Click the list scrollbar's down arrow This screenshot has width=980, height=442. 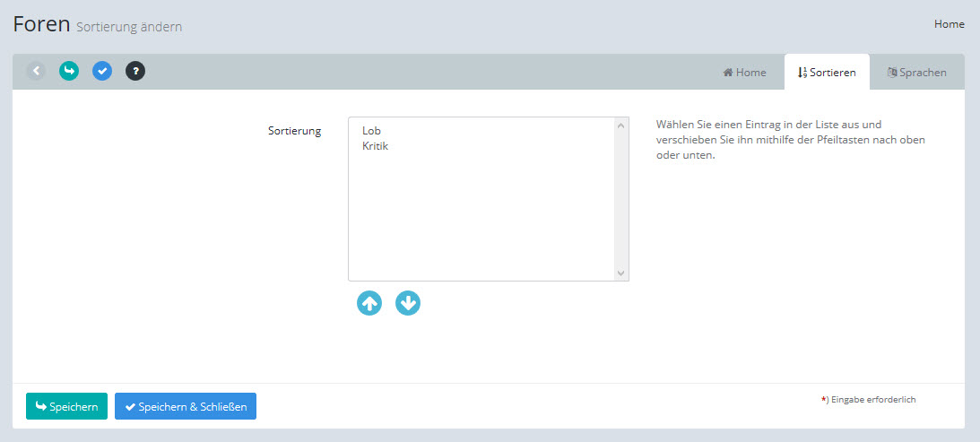pyautogui.click(x=620, y=273)
